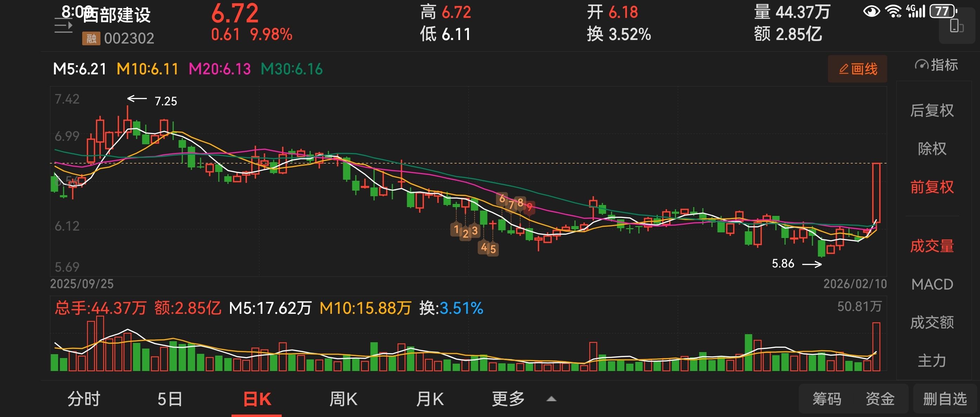This screenshot has width=980, height=417.
Task: Switch to the 分时 intraday tab
Action: [x=84, y=399]
